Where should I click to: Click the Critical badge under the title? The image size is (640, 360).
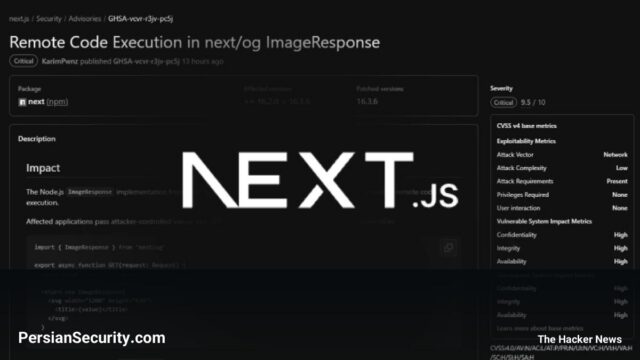24,61
